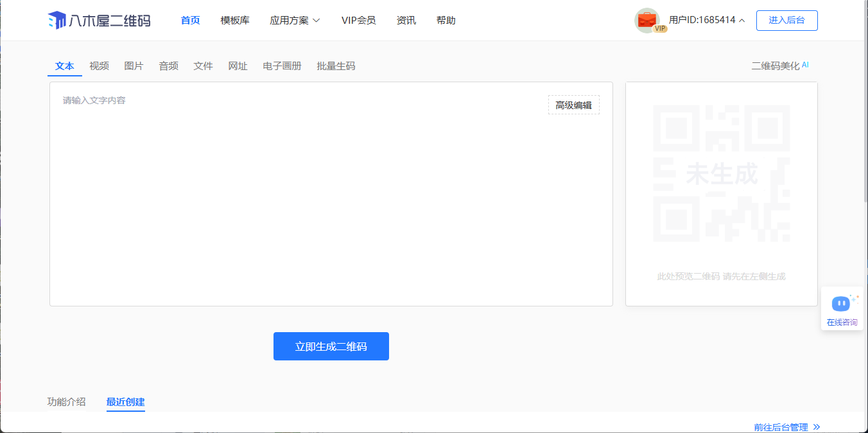Click the double-arrow icon next to 前往后台管理
Screen dimensions: 868x433
(816, 427)
